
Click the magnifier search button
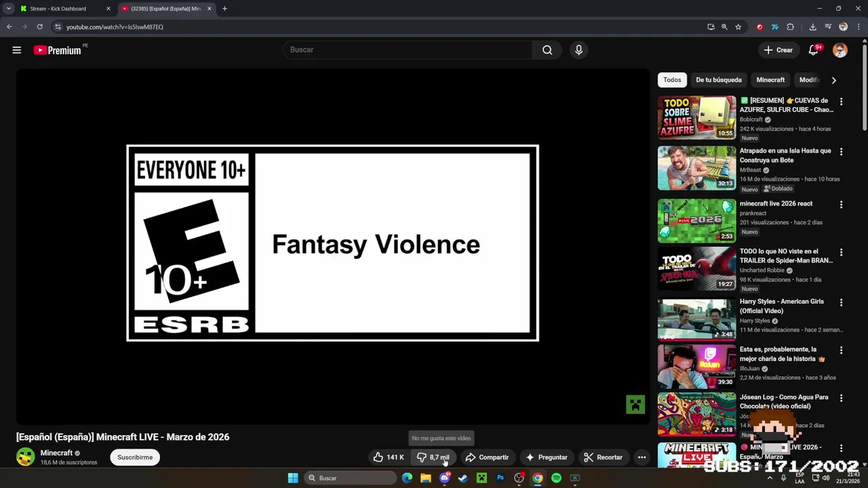547,50
